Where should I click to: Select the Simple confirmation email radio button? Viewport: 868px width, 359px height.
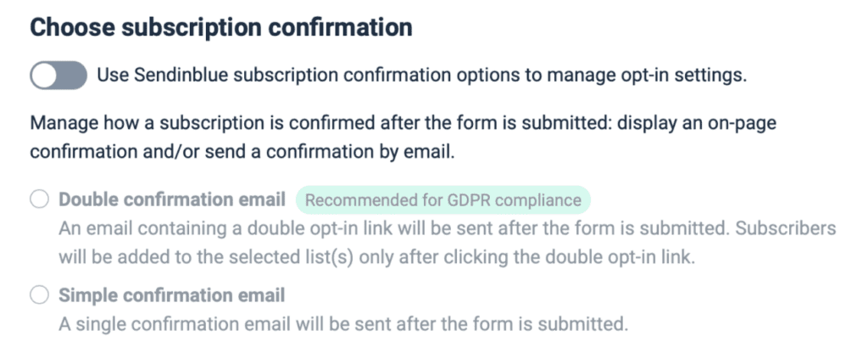click(x=39, y=295)
